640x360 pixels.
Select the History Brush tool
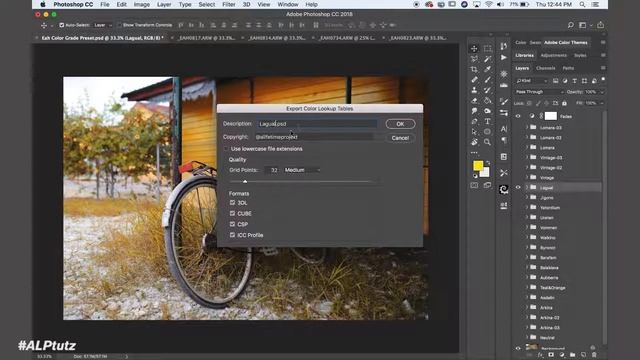pos(487,90)
